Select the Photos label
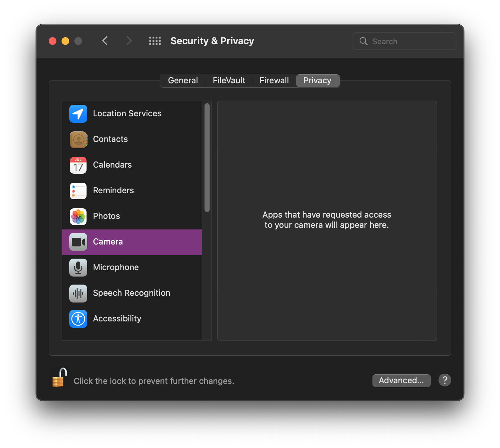500x448 pixels. 106,216
